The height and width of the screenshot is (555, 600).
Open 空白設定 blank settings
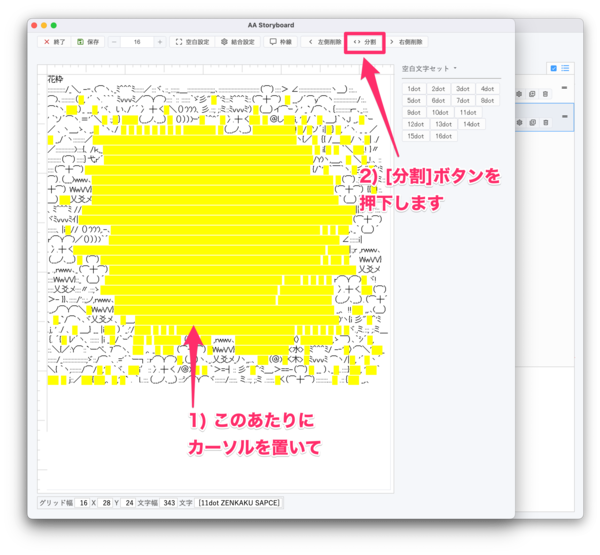click(192, 42)
